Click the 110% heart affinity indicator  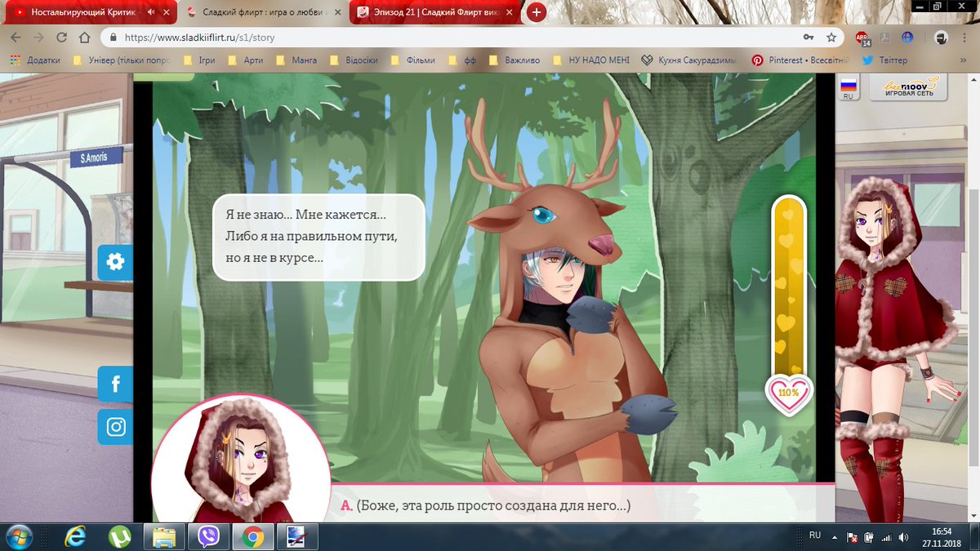coord(788,393)
